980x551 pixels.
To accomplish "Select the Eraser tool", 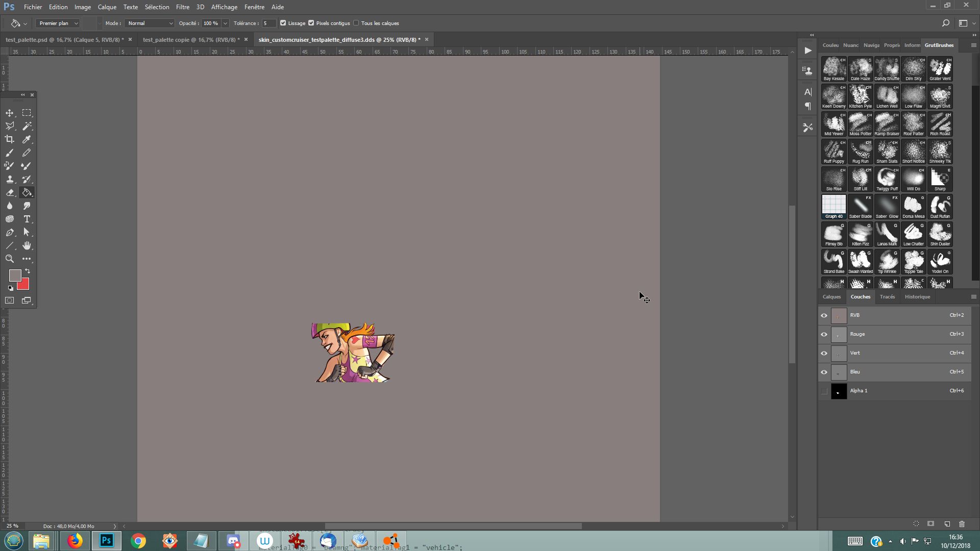I will tap(10, 192).
